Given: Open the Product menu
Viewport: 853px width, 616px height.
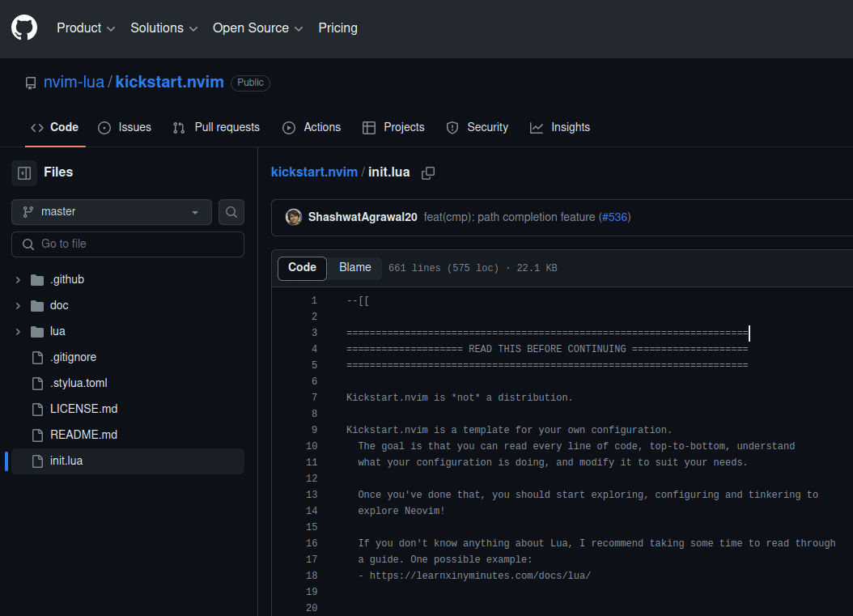Looking at the screenshot, I should 86,28.
